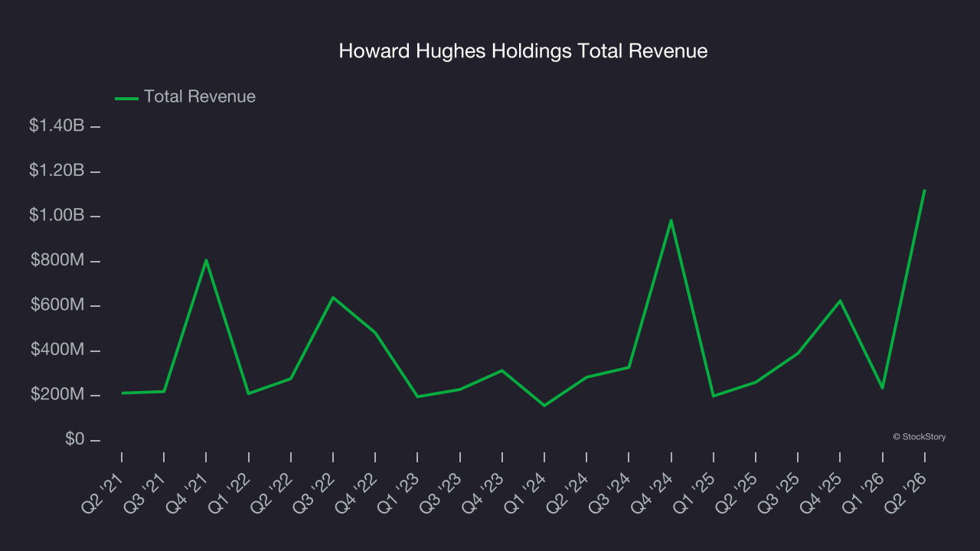Select the $200M y-axis label
The height and width of the screenshot is (551, 980).
[57, 395]
